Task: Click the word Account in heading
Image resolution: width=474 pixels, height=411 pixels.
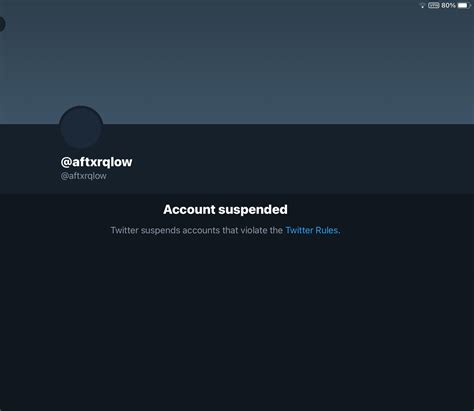Action: [189, 209]
